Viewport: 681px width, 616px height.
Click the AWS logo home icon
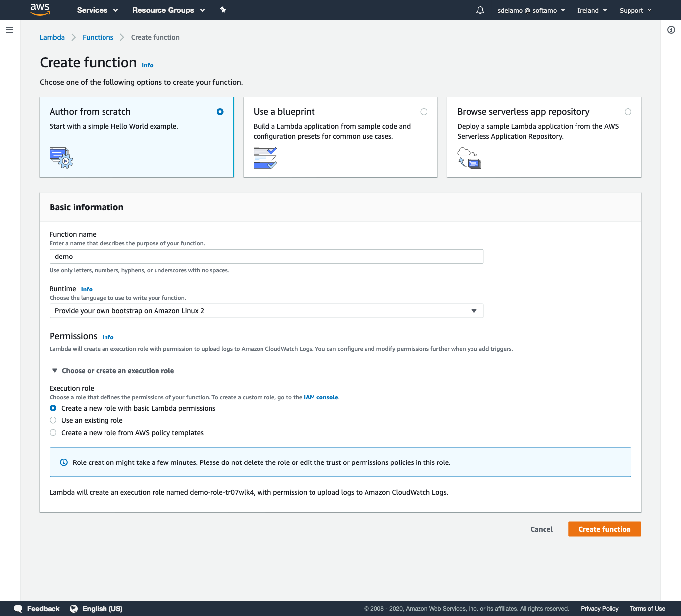coord(40,9)
